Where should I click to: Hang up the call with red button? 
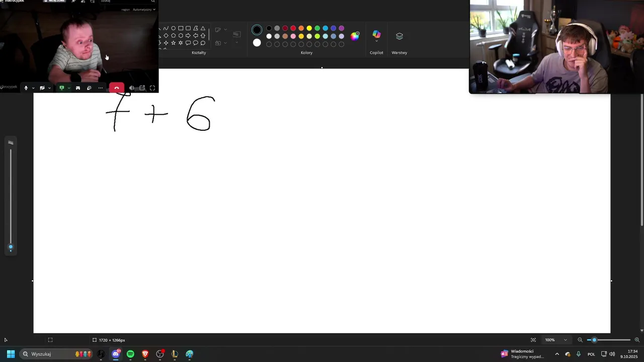pyautogui.click(x=117, y=87)
